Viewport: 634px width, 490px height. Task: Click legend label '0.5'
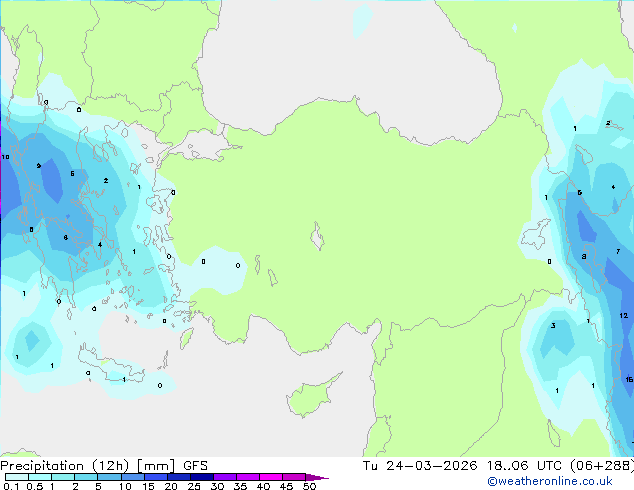click(x=35, y=486)
